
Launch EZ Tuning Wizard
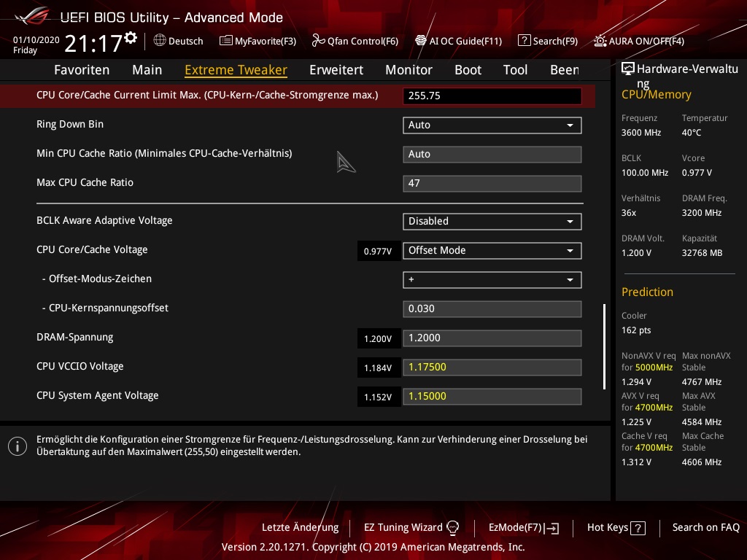(411, 528)
